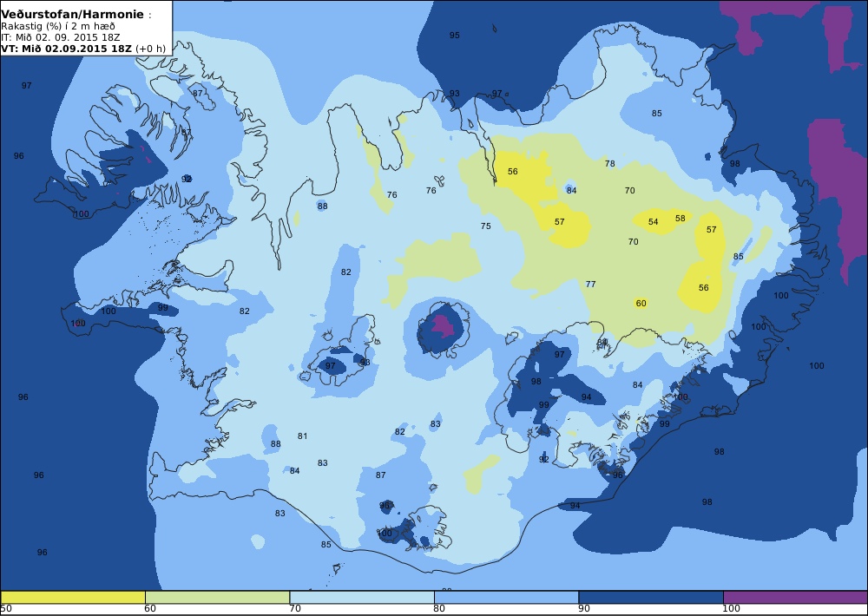Click the "50" label on legend scale
868x616 pixels.
(x=6, y=609)
